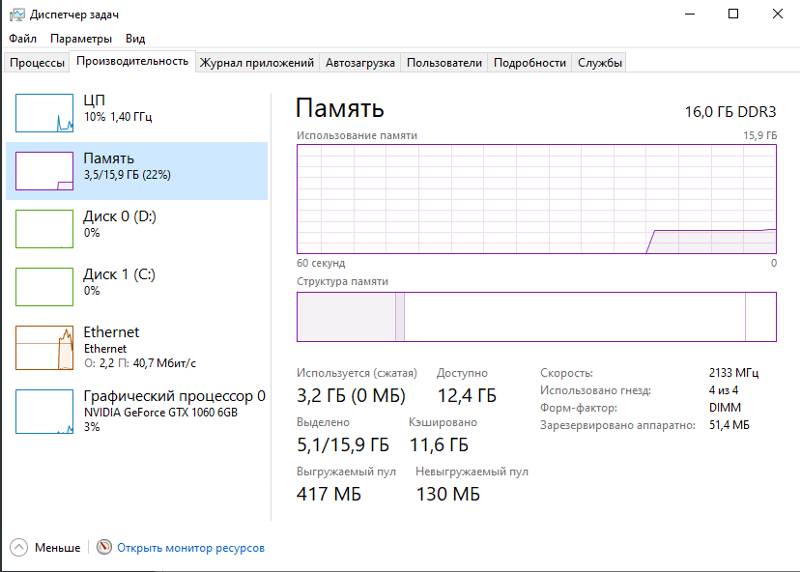The height and width of the screenshot is (572, 800).
Task: Close the Диспетчер задач window
Action: 778,14
